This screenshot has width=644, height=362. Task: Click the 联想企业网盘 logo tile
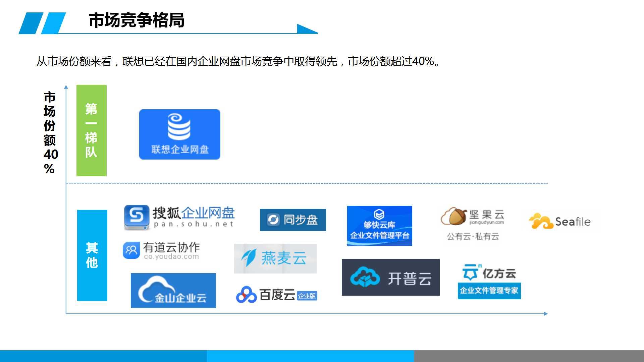coord(180,134)
